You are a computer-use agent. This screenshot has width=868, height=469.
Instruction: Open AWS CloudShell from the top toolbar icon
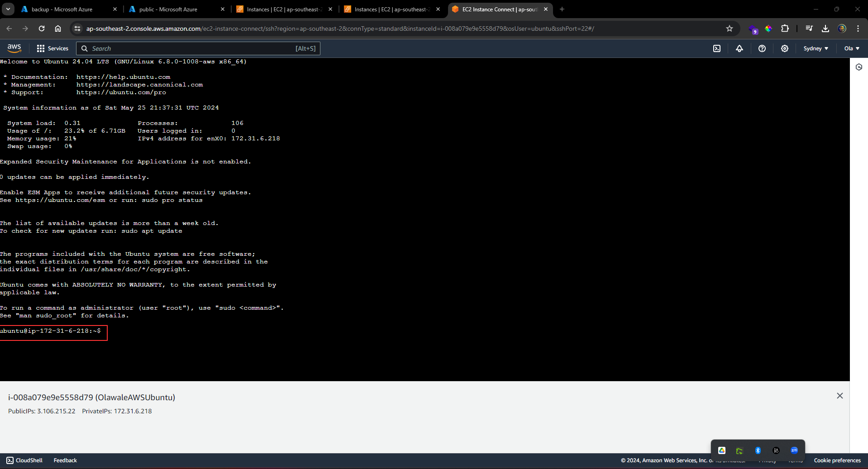pos(717,48)
